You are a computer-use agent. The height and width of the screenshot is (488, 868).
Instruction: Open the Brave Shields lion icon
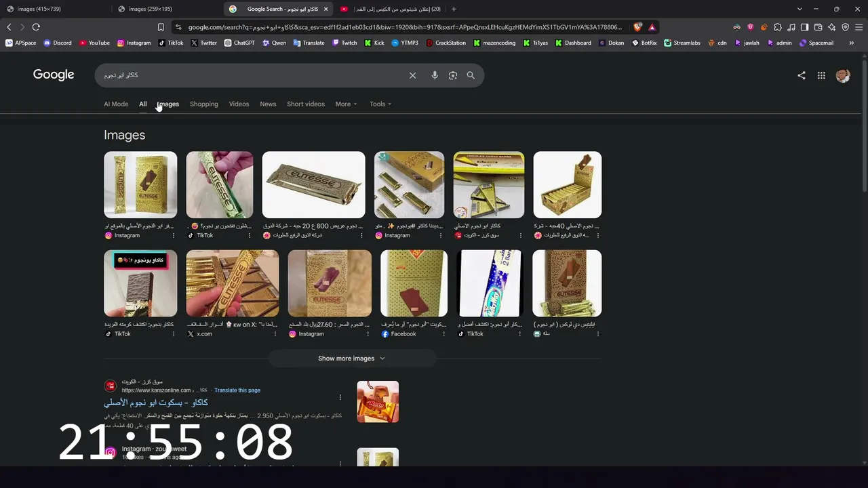(637, 27)
